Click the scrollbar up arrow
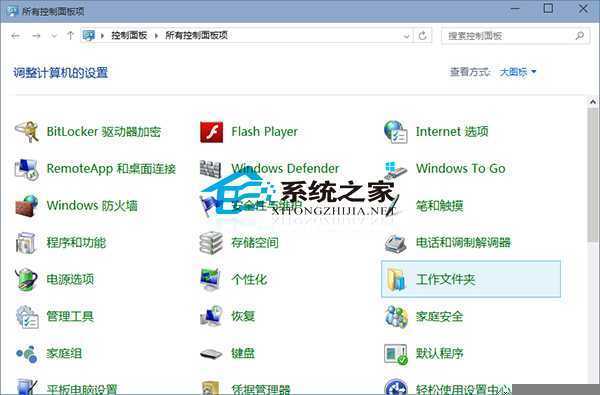This screenshot has height=395, width=600. [x=593, y=102]
